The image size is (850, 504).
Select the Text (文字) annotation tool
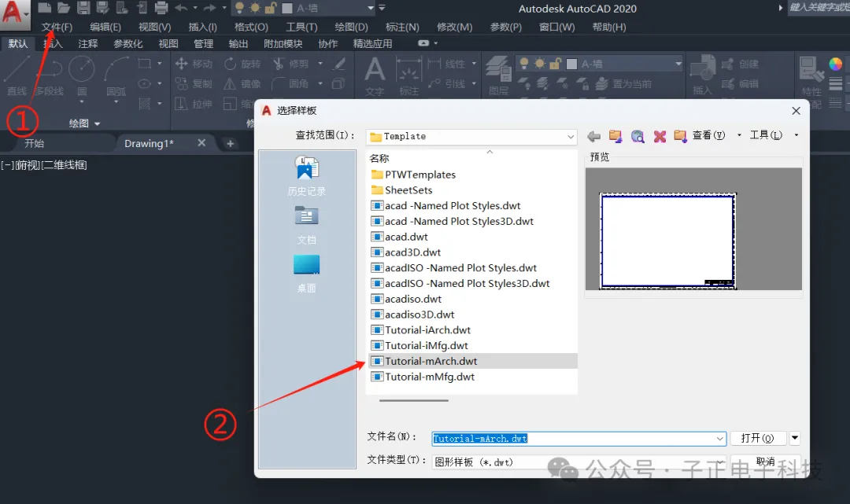click(x=375, y=75)
